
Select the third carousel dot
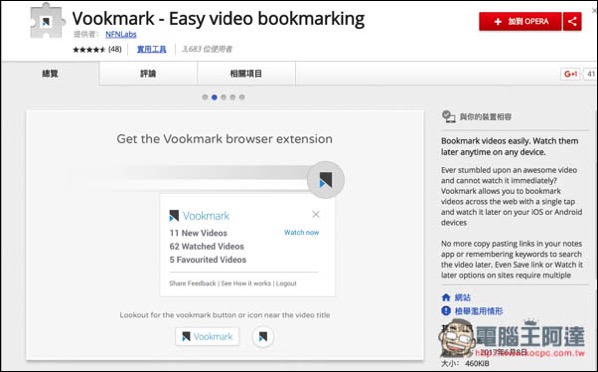(223, 97)
